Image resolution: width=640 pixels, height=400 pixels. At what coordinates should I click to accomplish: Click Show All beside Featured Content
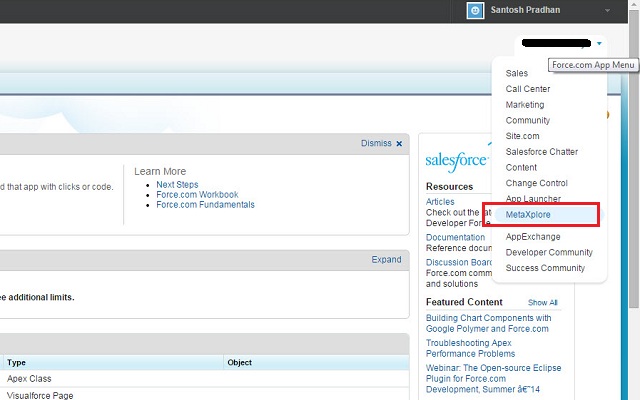[542, 302]
